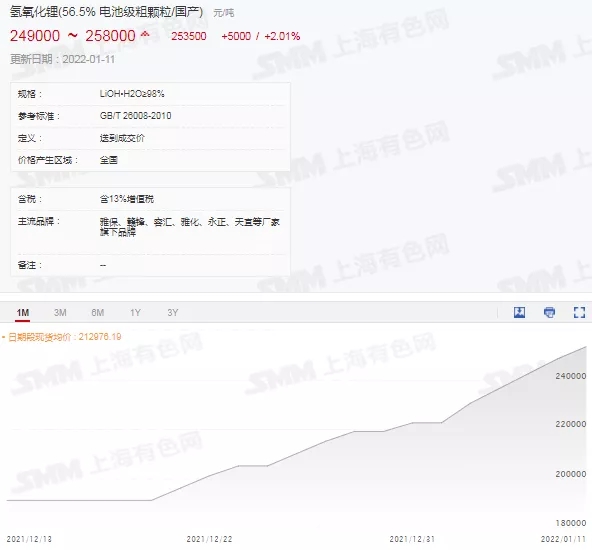Click the +2.01% change percentage

[282, 36]
